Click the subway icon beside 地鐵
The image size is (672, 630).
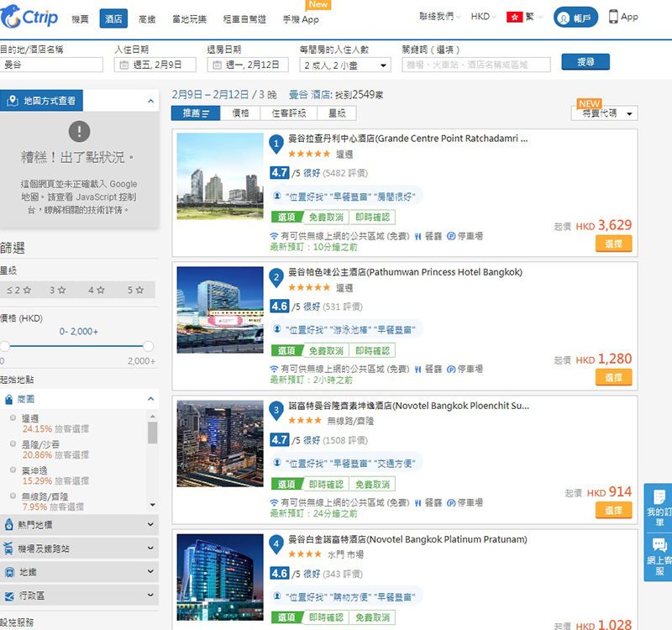point(9,572)
